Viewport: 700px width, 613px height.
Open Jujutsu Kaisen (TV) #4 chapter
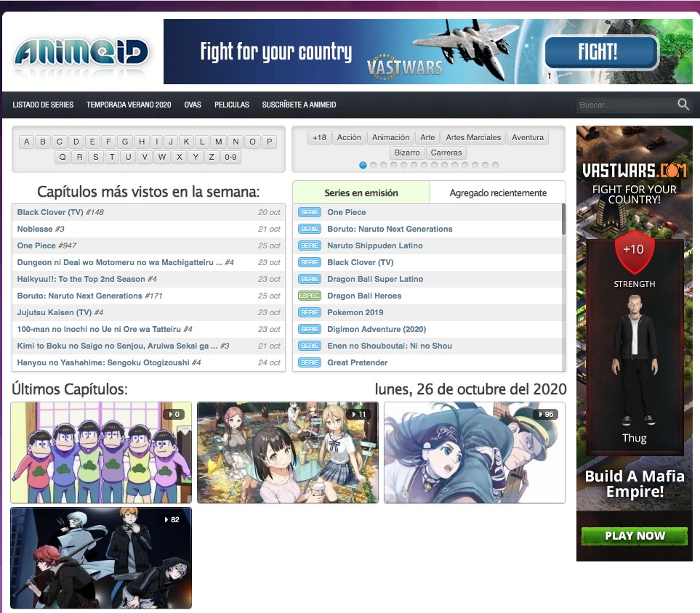tap(60, 313)
